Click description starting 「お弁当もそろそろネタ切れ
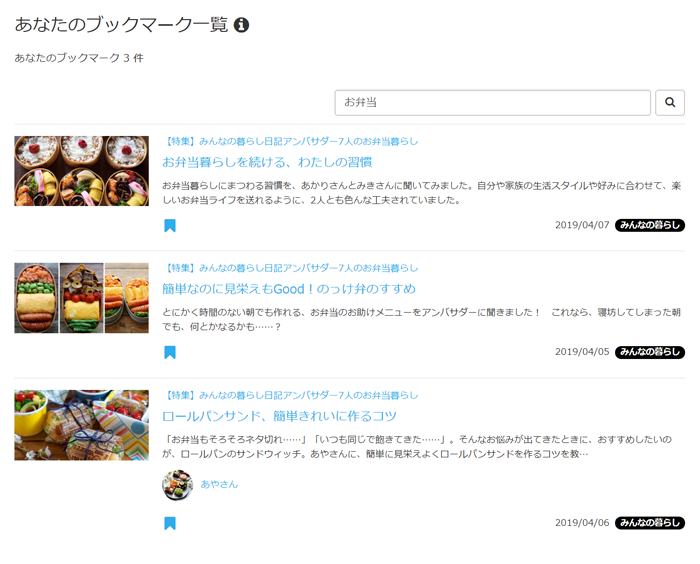Image resolution: width=700 pixels, height=564 pixels. click(x=417, y=447)
